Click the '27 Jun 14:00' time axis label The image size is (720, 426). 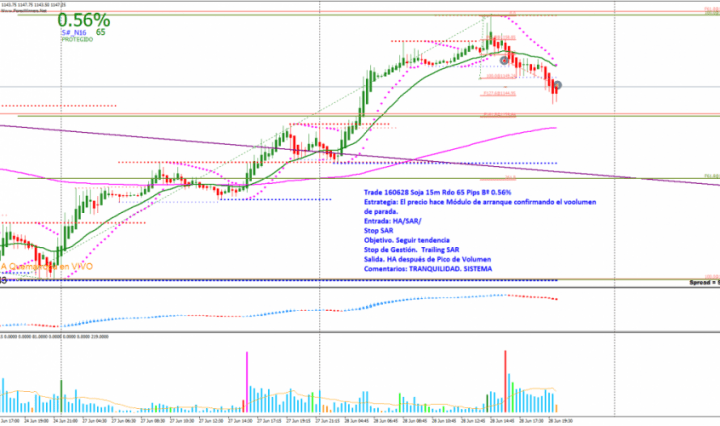(241, 421)
